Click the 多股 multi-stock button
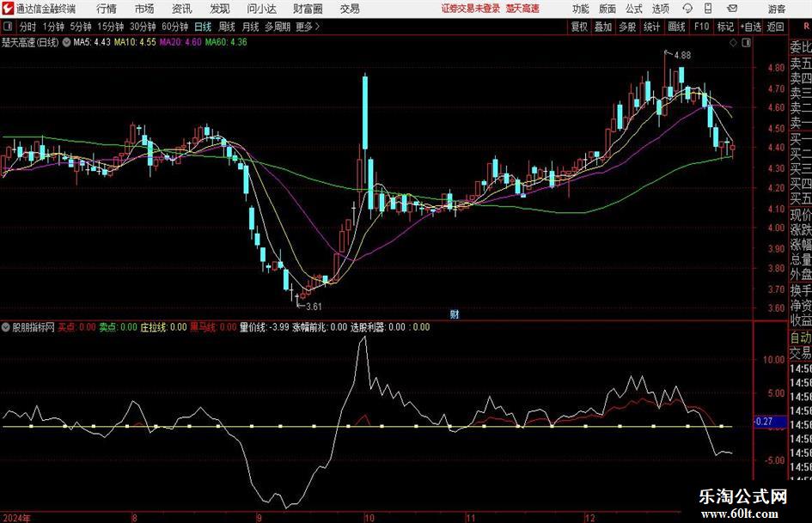 [x=627, y=27]
